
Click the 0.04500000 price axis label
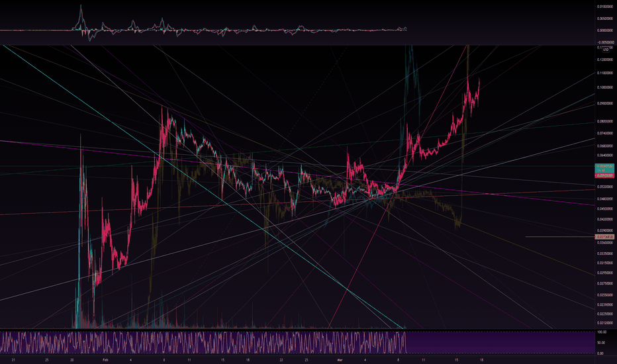[605, 208]
